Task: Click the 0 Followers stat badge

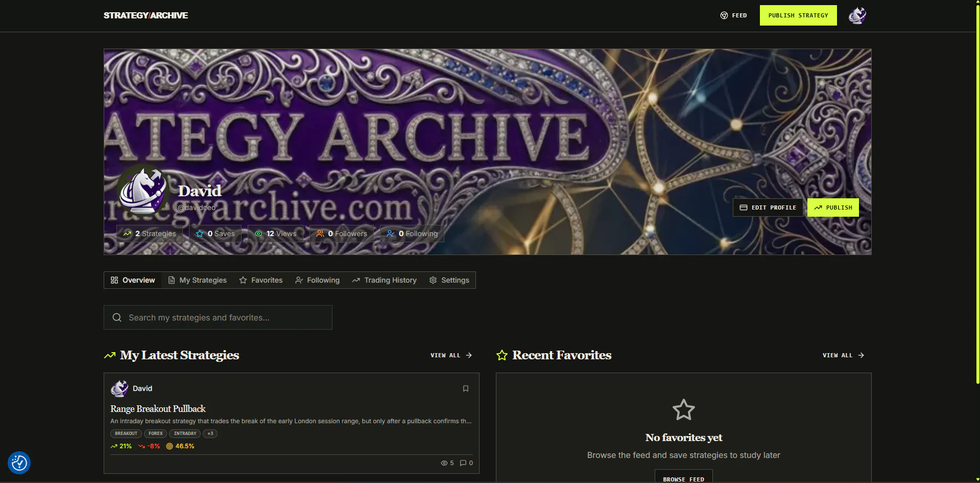Action: (x=342, y=234)
